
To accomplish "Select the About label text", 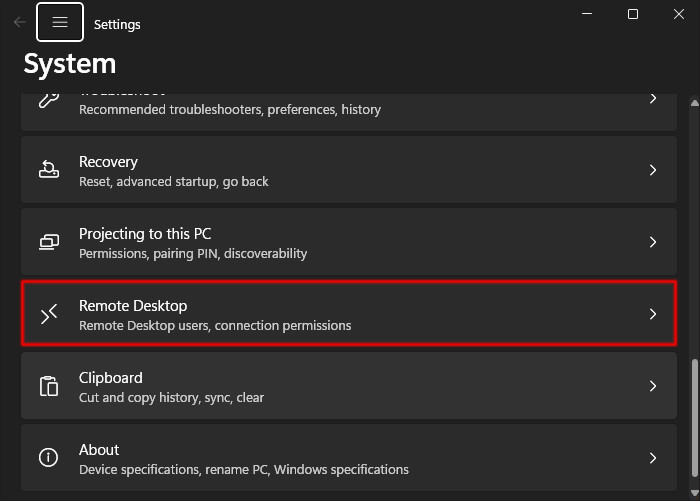I will [x=99, y=450].
